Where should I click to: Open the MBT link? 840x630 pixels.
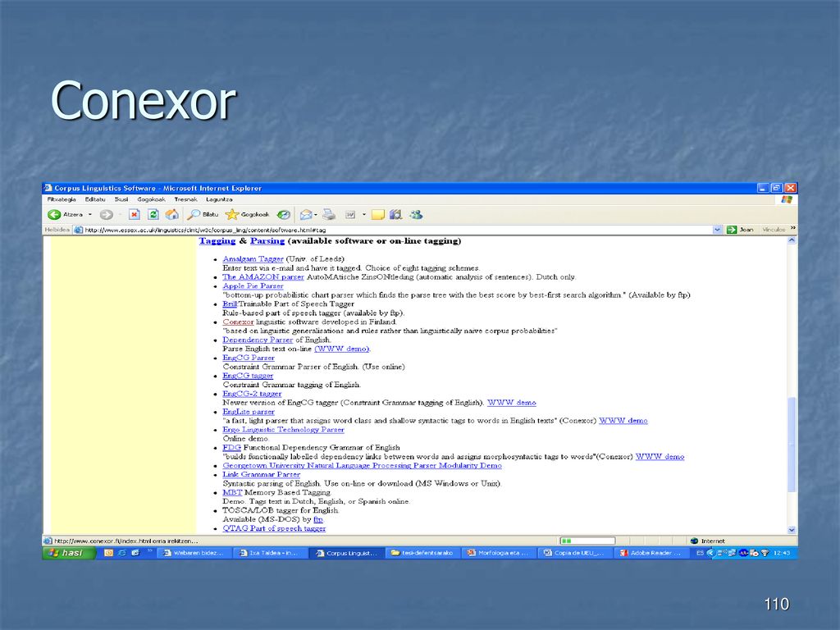click(232, 492)
